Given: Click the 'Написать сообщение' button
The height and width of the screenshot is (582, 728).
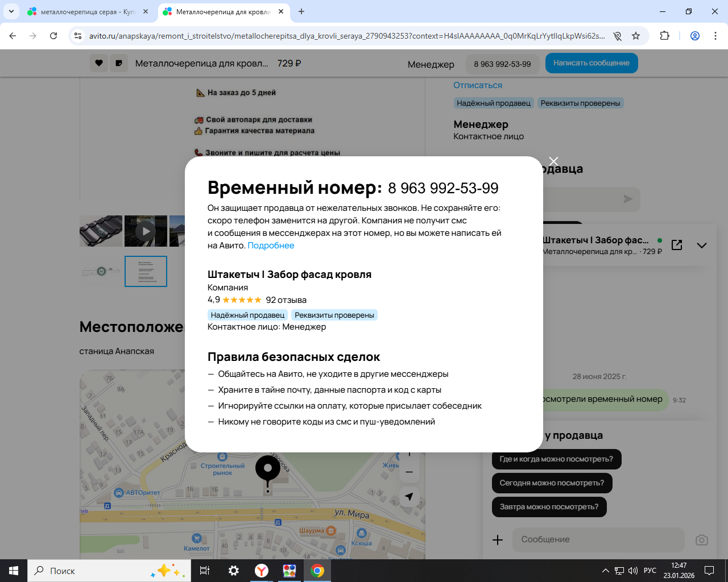Looking at the screenshot, I should click(591, 63).
